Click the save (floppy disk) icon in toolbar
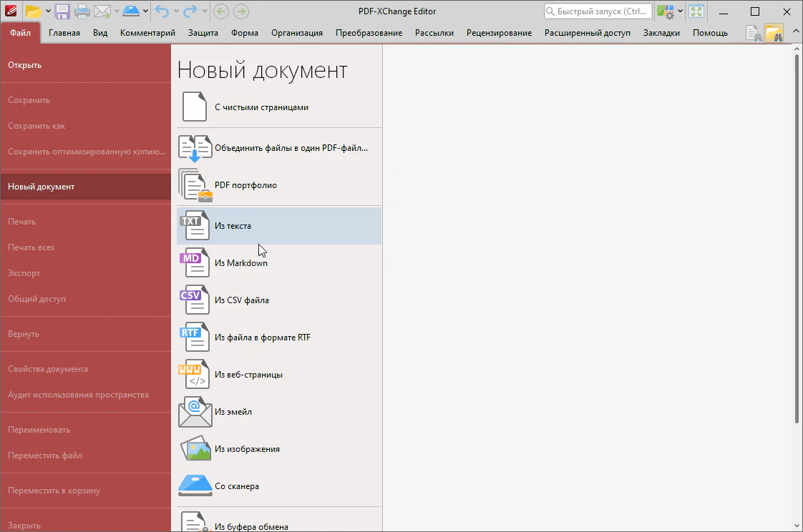 pos(62,11)
